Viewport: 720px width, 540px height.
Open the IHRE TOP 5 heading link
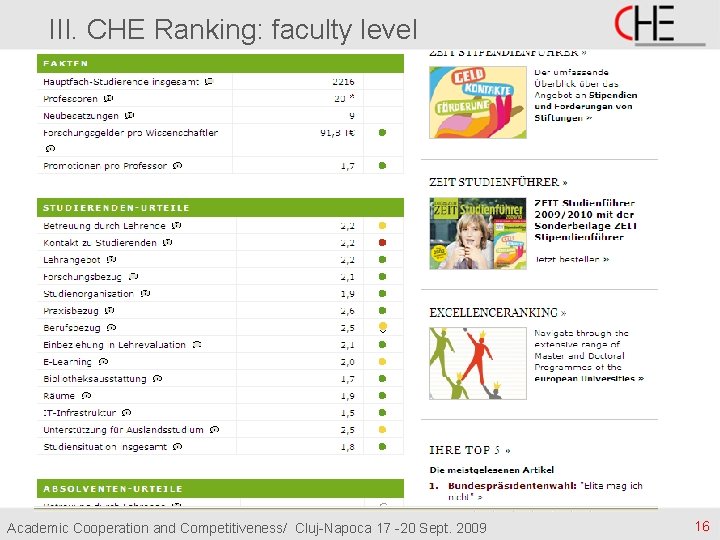470,450
